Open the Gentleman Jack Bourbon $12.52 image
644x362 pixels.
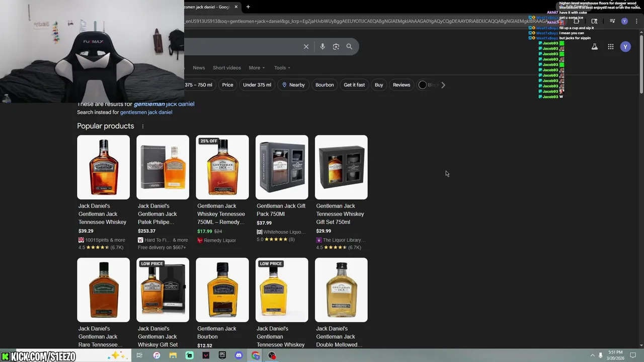pyautogui.click(x=222, y=290)
